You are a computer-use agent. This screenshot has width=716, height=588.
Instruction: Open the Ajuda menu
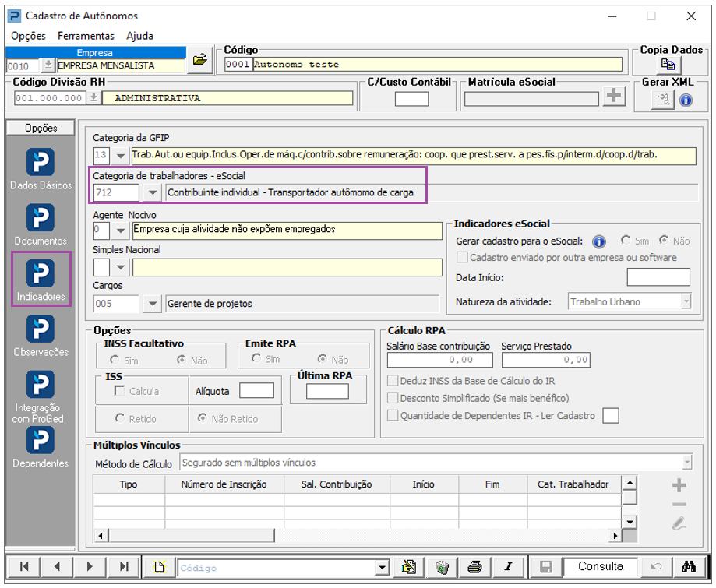tap(139, 36)
